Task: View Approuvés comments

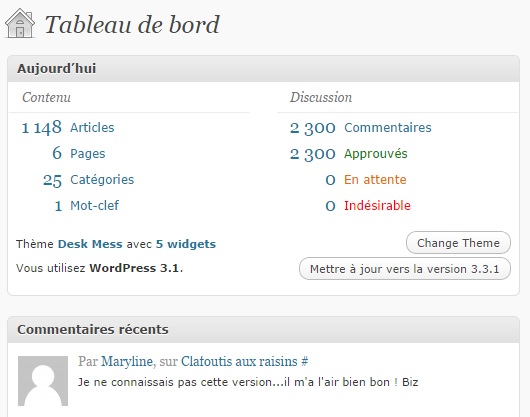Action: pos(376,154)
